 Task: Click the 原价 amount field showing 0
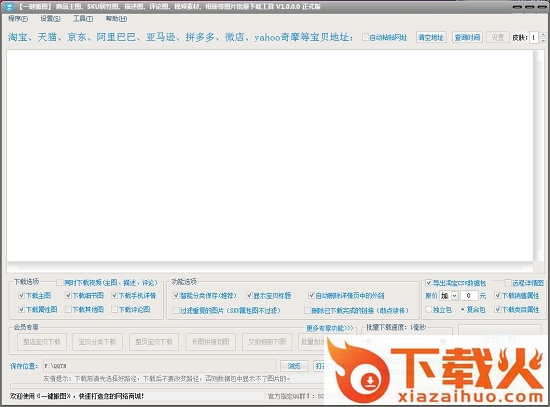point(469,296)
